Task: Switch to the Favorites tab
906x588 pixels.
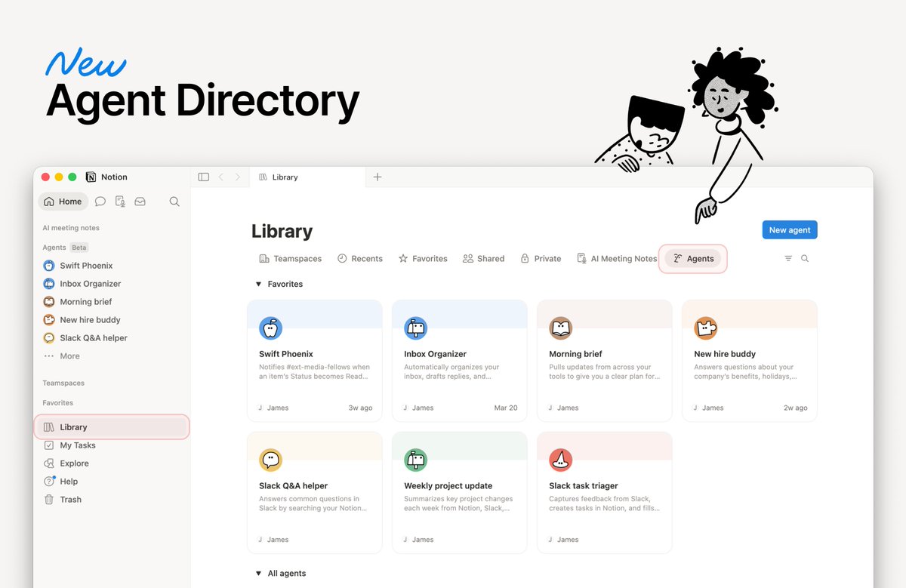Action: [423, 259]
